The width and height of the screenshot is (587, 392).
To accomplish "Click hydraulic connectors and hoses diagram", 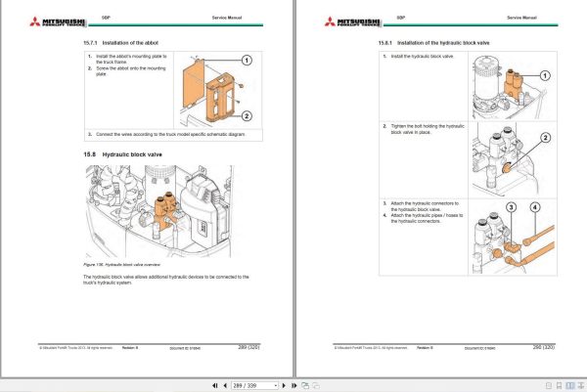I will tap(512, 238).
